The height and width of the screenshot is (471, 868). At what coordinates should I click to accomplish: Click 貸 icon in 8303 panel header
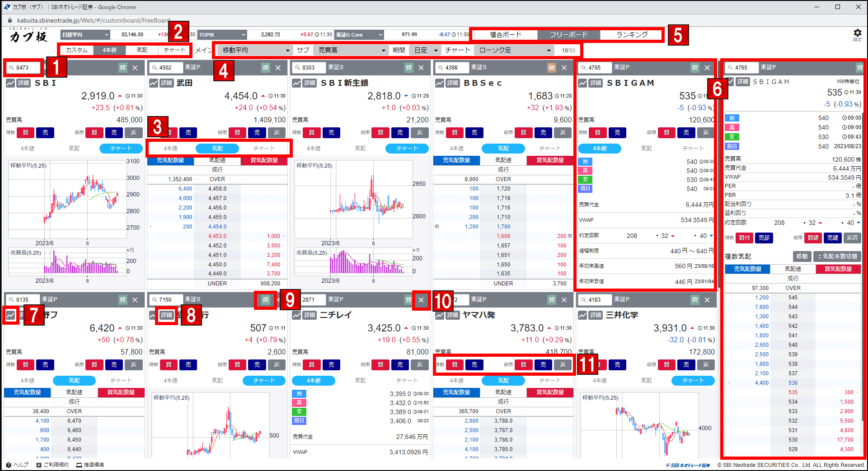409,68
